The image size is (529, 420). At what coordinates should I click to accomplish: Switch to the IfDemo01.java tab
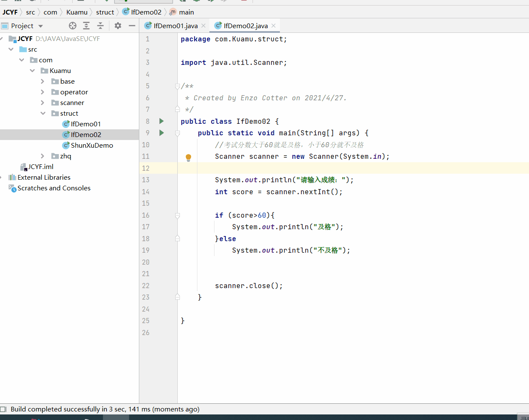175,26
